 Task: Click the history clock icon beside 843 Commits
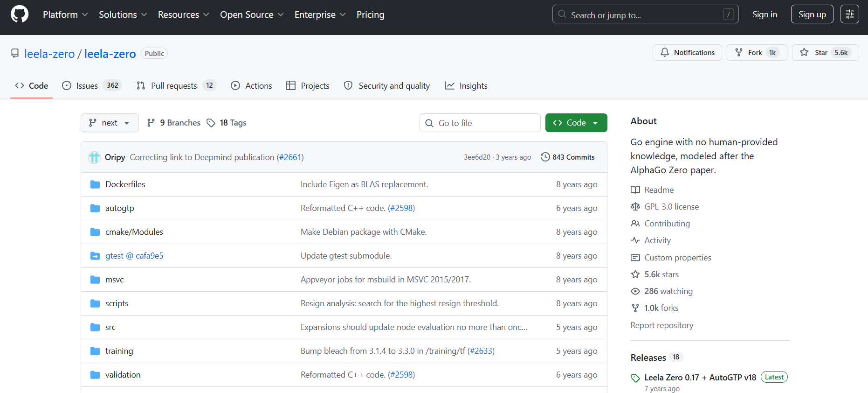[x=545, y=157]
